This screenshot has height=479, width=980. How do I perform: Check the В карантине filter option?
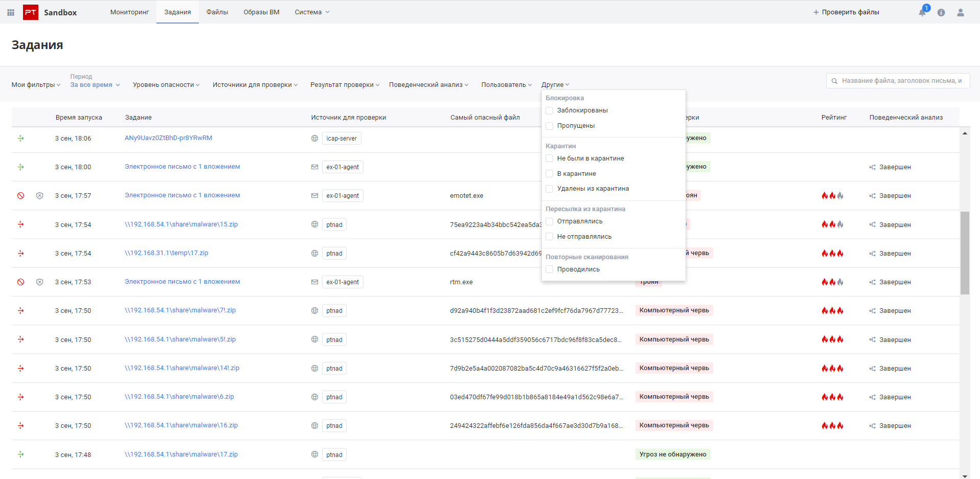pyautogui.click(x=550, y=174)
